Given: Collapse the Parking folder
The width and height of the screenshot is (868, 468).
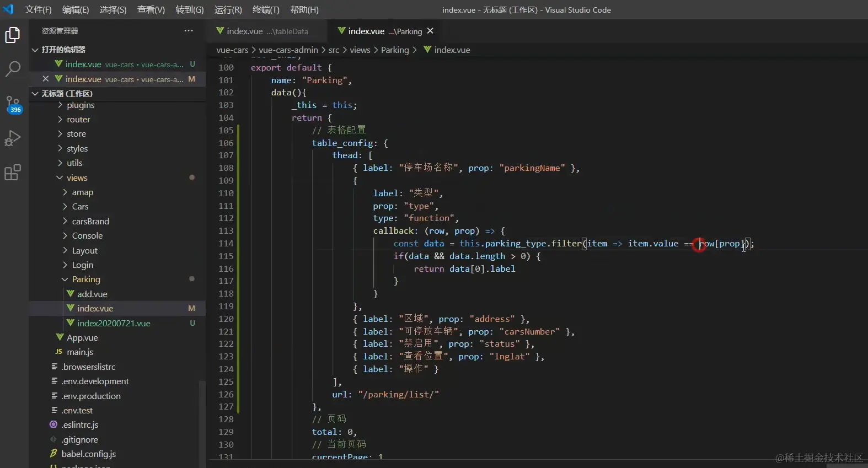Looking at the screenshot, I should point(65,279).
